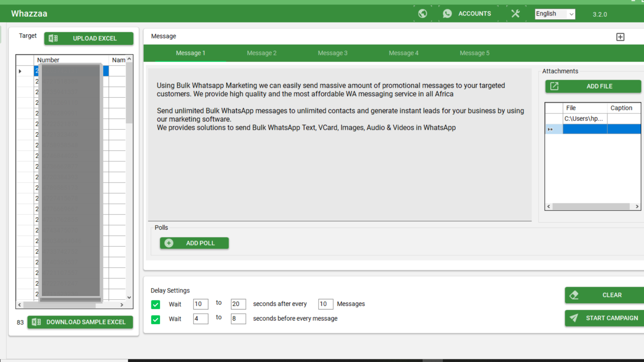Click the attachments horizontal scrollbar thumb
The width and height of the screenshot is (644, 362).
click(591, 207)
